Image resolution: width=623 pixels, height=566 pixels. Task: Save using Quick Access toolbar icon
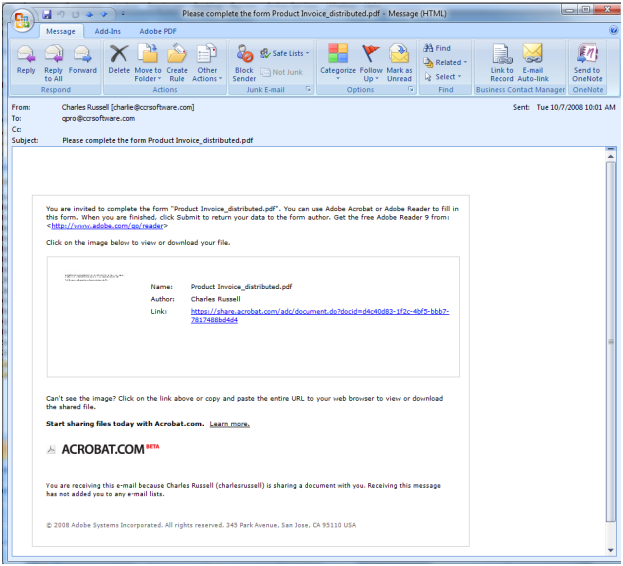47,14
